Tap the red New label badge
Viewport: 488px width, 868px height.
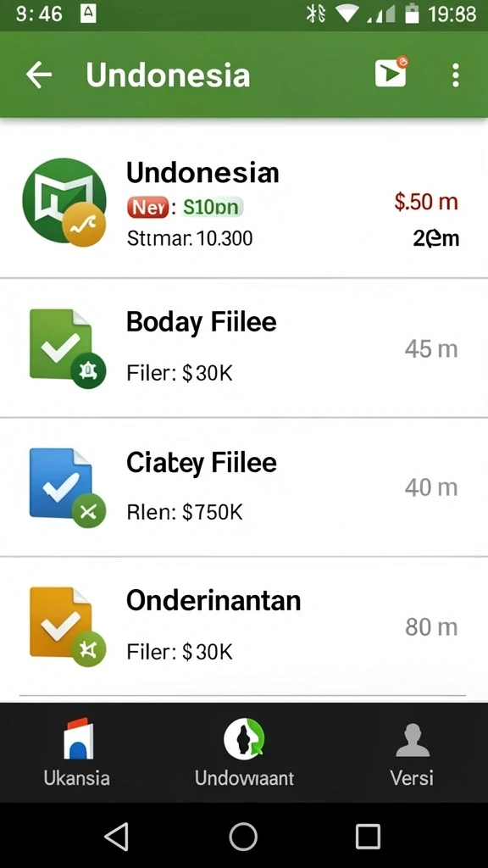147,208
